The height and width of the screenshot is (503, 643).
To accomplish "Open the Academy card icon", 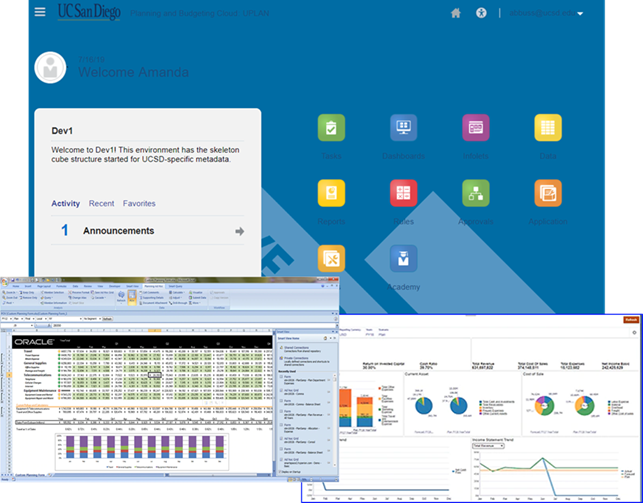I will click(404, 259).
